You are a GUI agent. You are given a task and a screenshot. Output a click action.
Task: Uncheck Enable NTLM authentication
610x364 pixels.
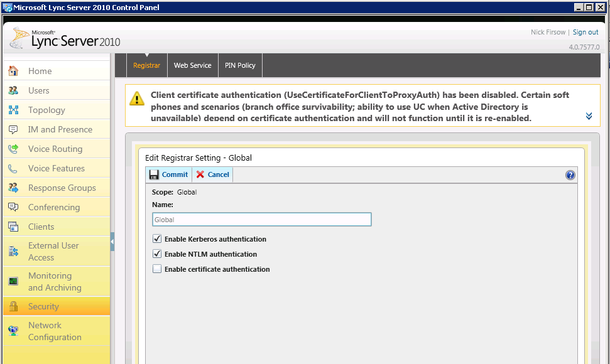[x=157, y=254]
